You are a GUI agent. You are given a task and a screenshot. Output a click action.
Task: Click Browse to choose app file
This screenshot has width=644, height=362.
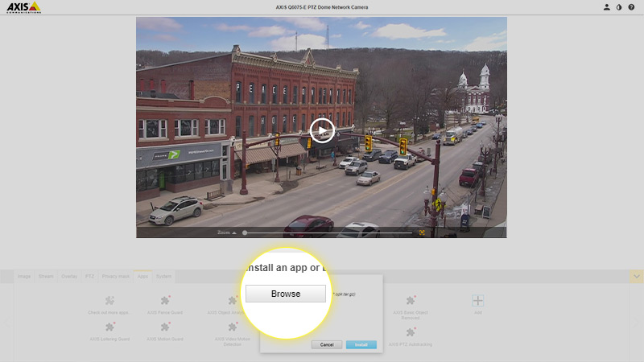coord(286,294)
